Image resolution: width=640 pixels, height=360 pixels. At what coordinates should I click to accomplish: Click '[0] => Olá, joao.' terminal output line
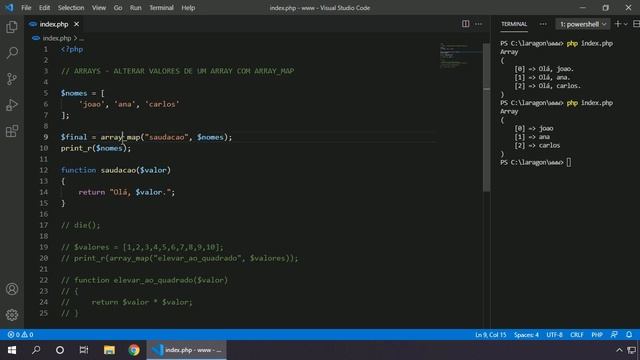[x=544, y=69]
